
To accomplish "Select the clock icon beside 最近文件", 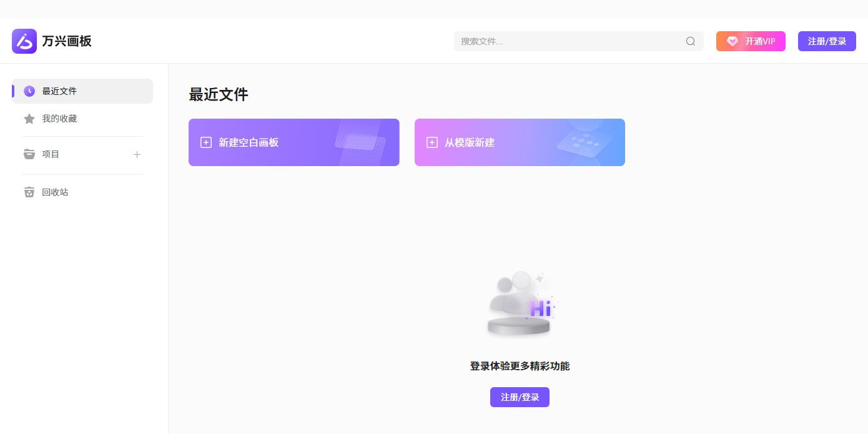I will [29, 91].
